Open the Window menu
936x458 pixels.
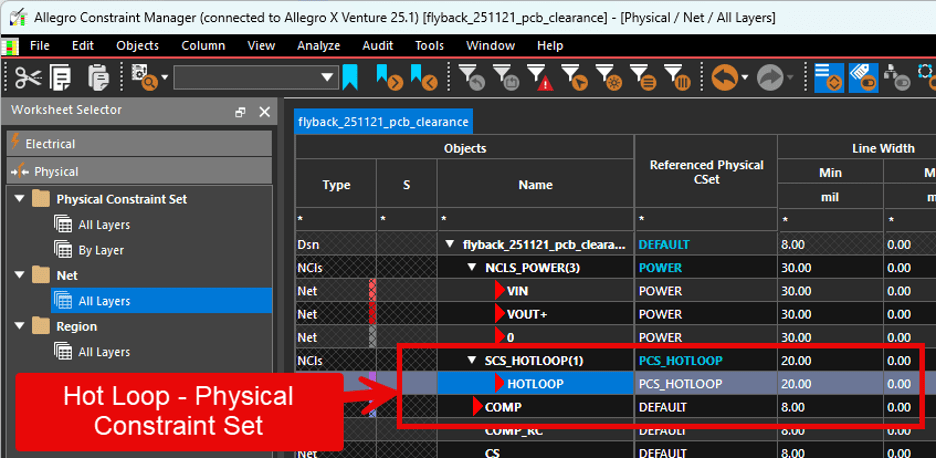click(x=490, y=45)
